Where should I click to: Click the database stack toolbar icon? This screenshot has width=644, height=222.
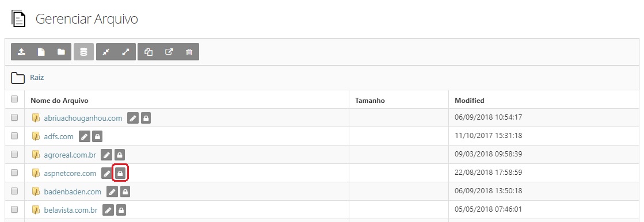pyautogui.click(x=84, y=52)
